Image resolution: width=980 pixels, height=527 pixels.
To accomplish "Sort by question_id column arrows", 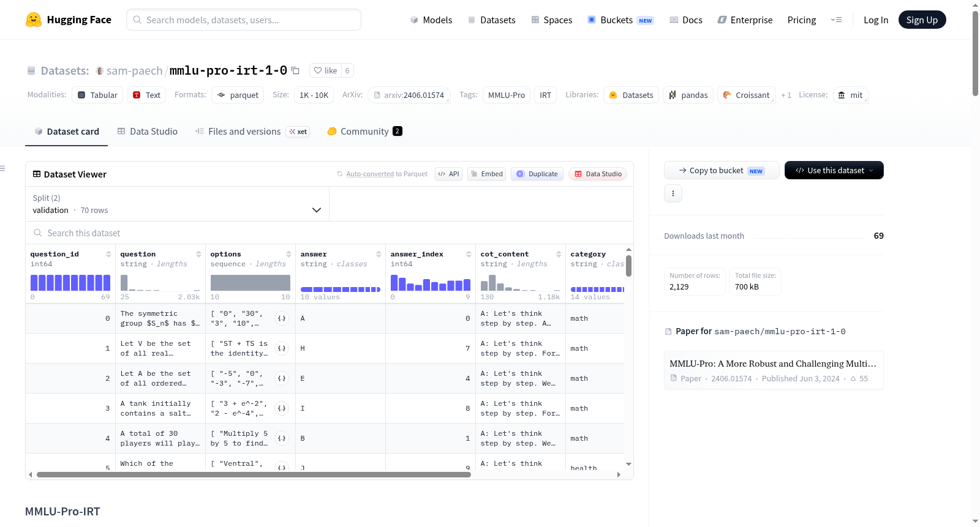I will pos(108,254).
